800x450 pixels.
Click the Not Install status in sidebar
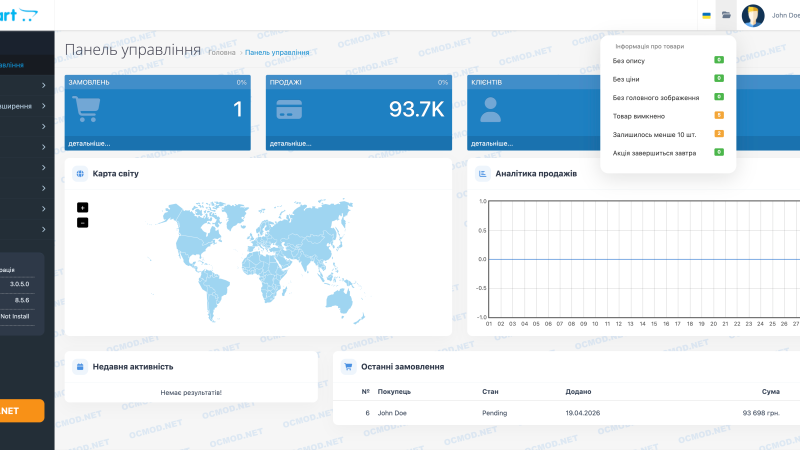(15, 316)
